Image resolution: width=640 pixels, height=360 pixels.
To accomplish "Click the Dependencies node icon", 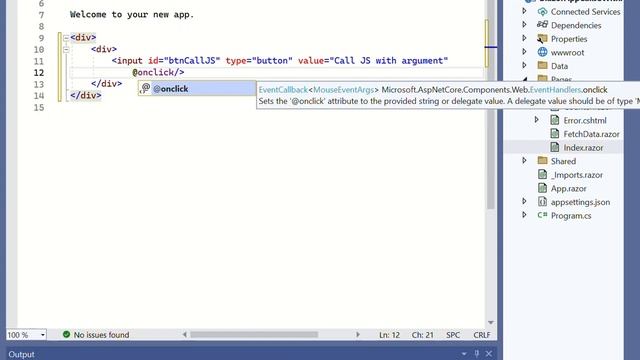I will [542, 25].
